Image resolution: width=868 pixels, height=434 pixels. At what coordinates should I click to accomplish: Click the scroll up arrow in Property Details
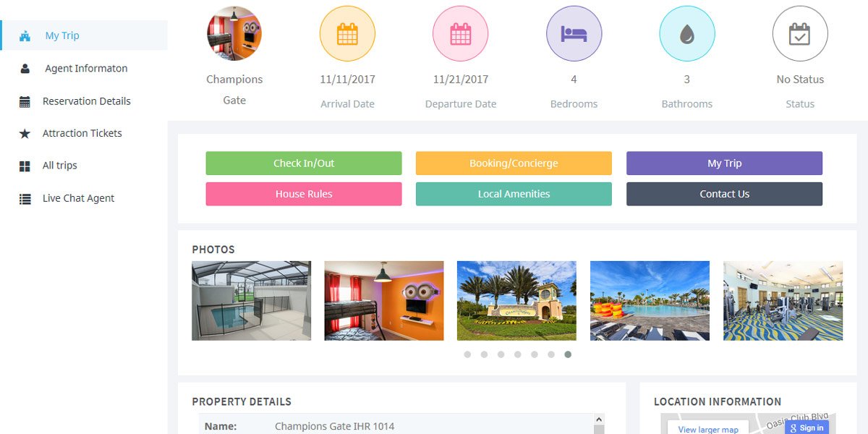tap(598, 419)
